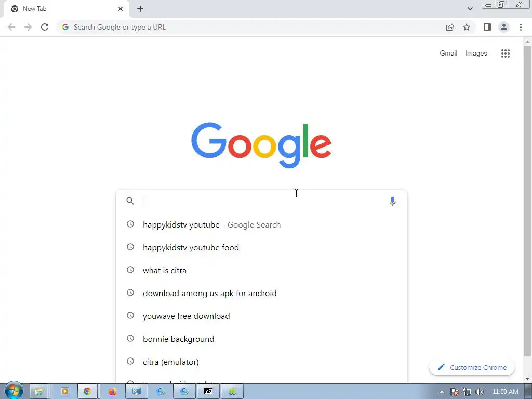Launch Windows Media Player from taskbar
This screenshot has width=532, height=399.
click(64, 392)
